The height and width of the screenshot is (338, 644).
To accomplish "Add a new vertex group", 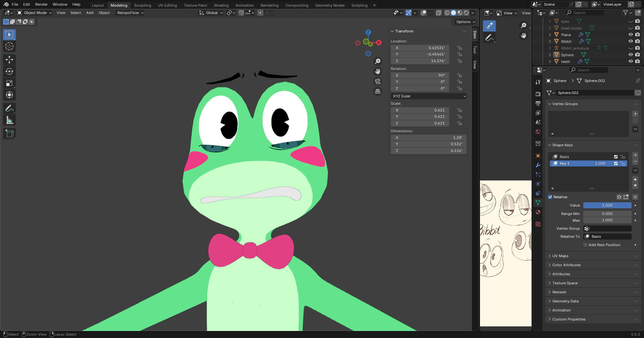I will (635, 114).
